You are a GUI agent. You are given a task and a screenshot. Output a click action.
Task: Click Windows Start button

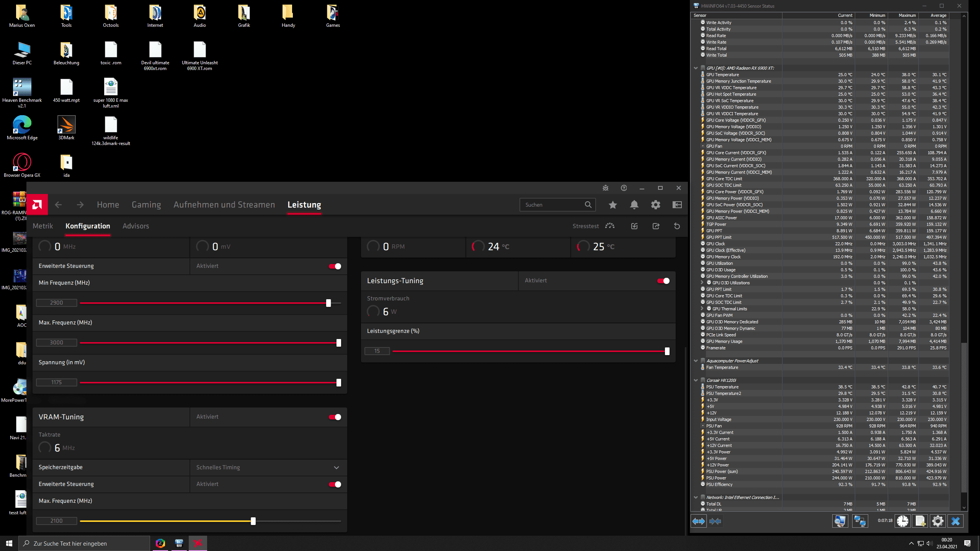[x=9, y=543]
